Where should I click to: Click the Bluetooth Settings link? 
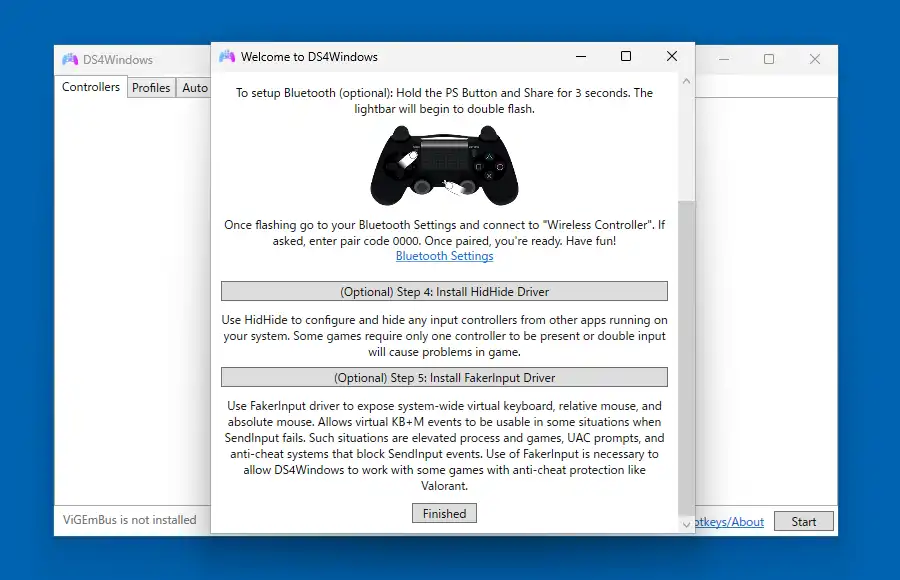tap(444, 256)
